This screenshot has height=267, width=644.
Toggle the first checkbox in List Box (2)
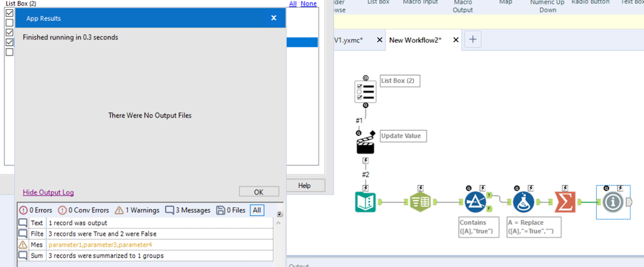[10, 13]
